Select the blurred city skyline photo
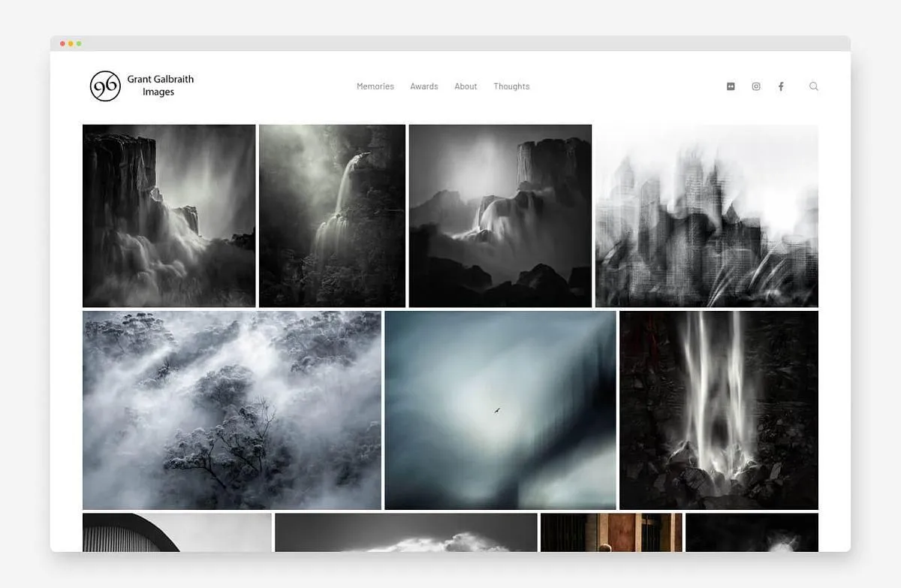Screen dimensions: 901x588 [706, 216]
